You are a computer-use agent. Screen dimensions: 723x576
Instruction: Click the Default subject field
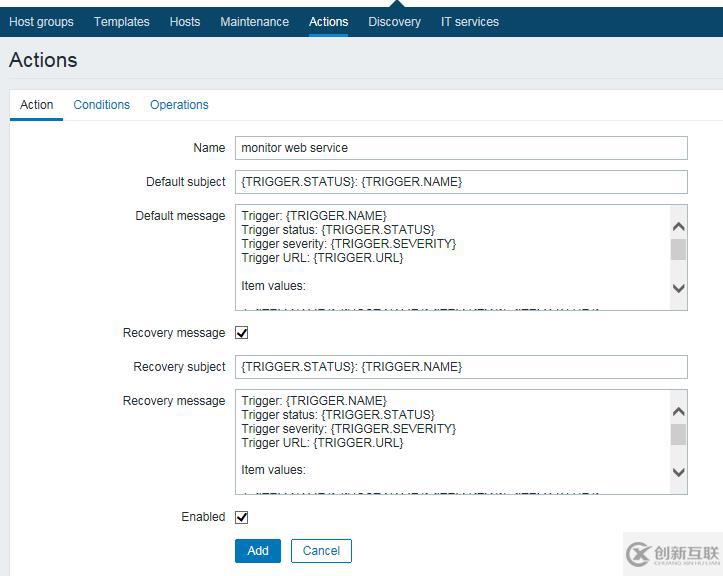point(461,182)
